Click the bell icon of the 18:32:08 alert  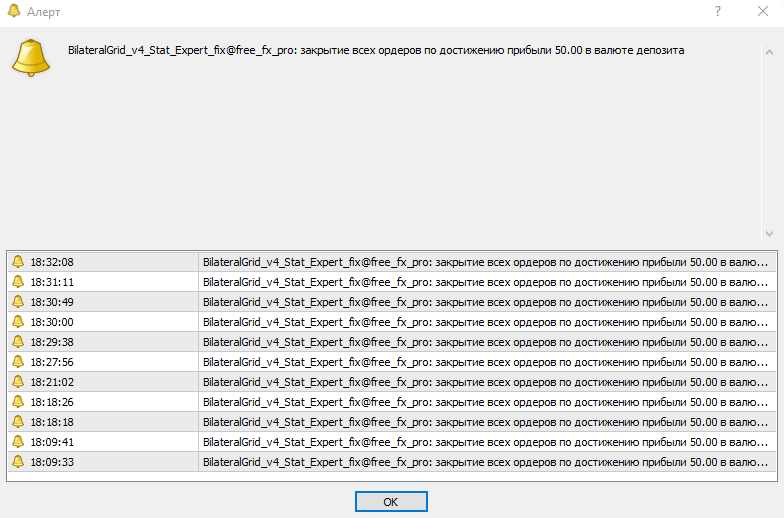(x=18, y=262)
